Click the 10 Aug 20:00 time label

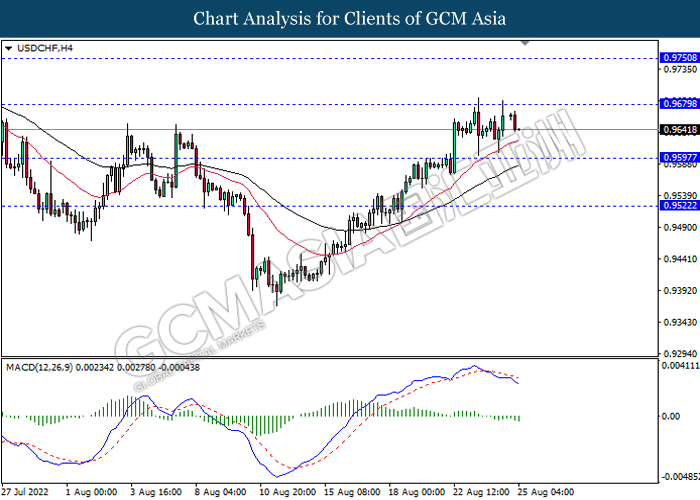(288, 492)
